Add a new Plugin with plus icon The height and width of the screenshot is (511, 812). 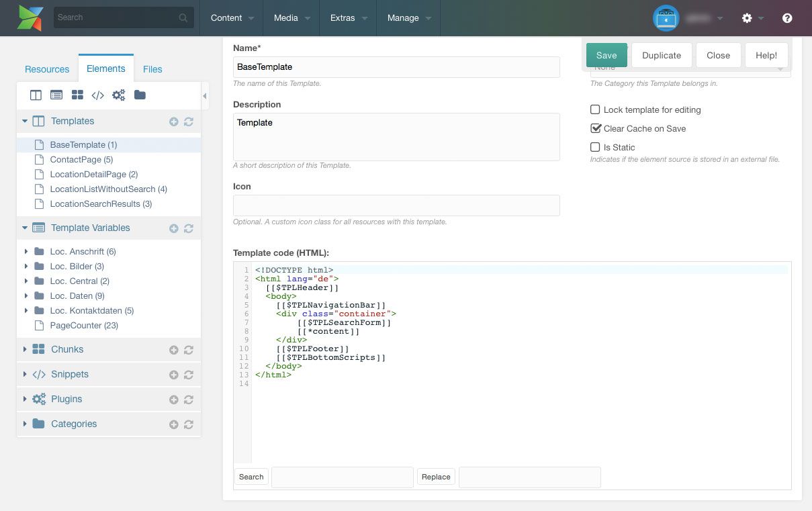coord(173,400)
